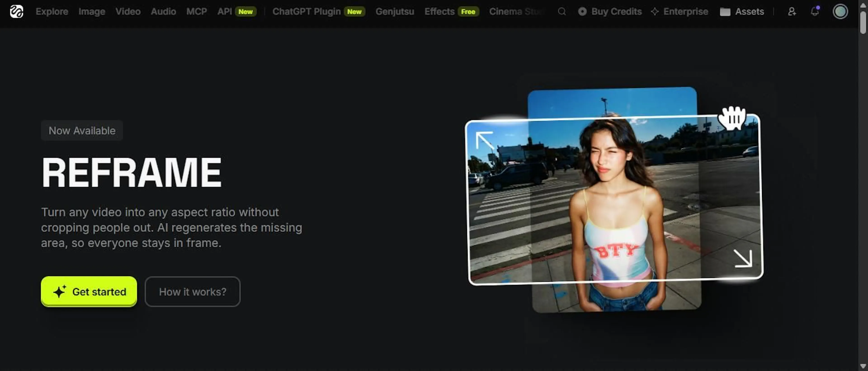
Task: Click the scrollbar down arrow
Action: (x=863, y=366)
